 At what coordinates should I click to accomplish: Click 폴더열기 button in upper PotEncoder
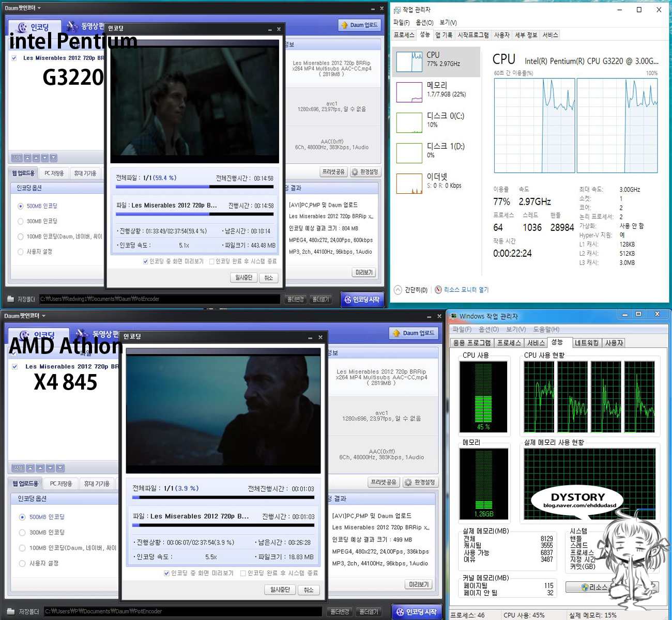tap(321, 300)
